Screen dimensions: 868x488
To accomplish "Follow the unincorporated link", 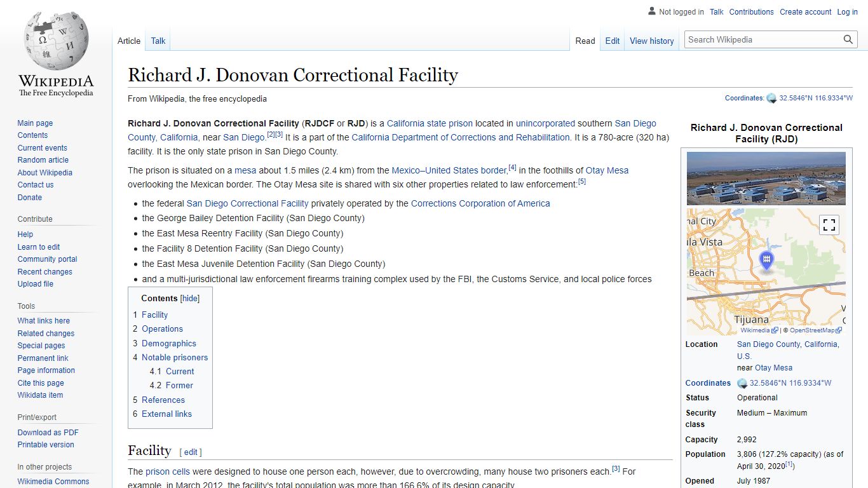I will (x=545, y=123).
